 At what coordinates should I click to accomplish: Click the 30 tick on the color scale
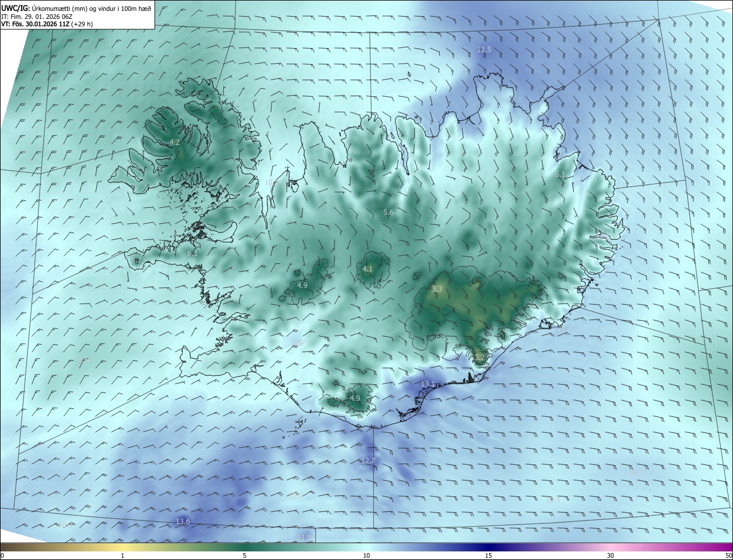(x=610, y=555)
